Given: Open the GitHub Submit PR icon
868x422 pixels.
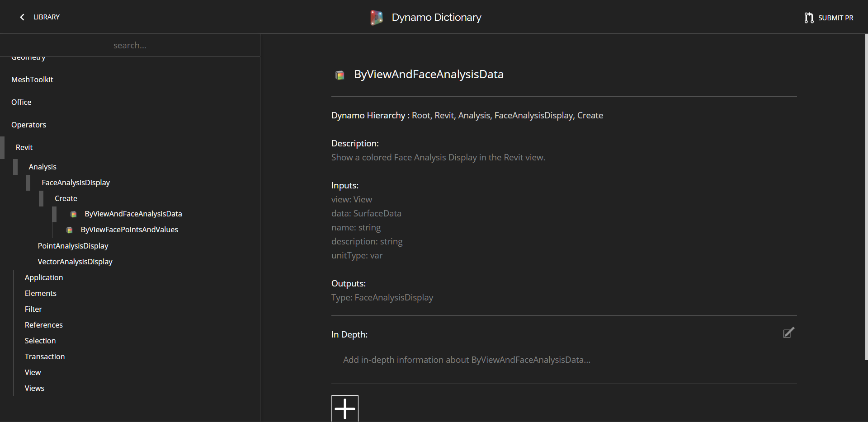Looking at the screenshot, I should click(809, 17).
